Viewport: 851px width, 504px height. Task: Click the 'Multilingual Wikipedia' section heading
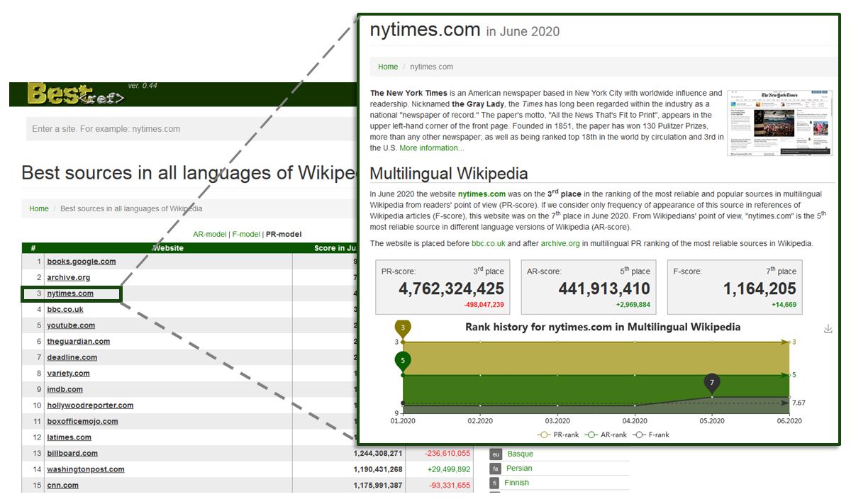[449, 174]
